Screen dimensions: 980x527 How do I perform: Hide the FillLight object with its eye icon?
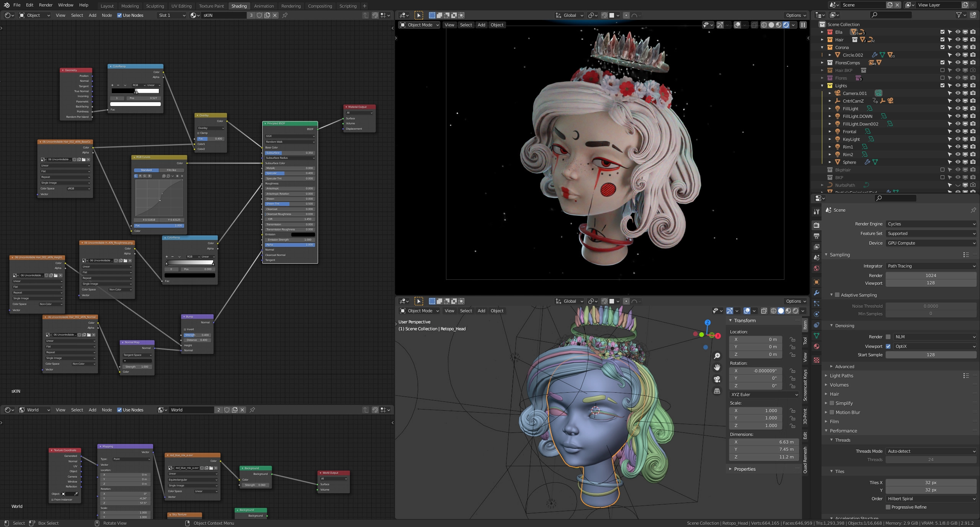click(957, 109)
